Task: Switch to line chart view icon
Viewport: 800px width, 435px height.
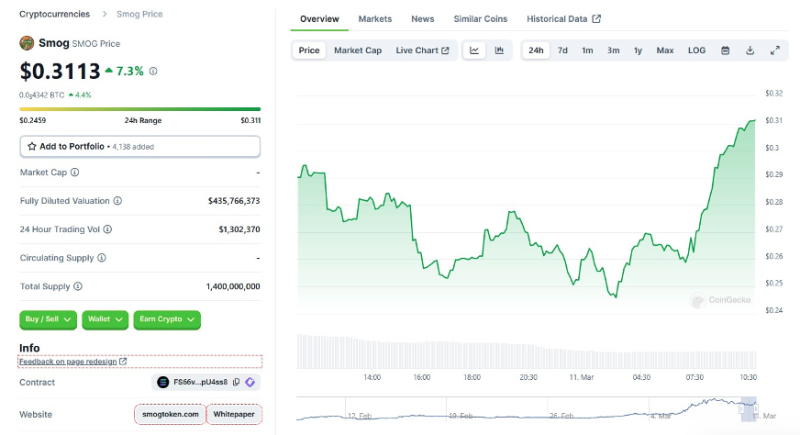Action: click(474, 50)
